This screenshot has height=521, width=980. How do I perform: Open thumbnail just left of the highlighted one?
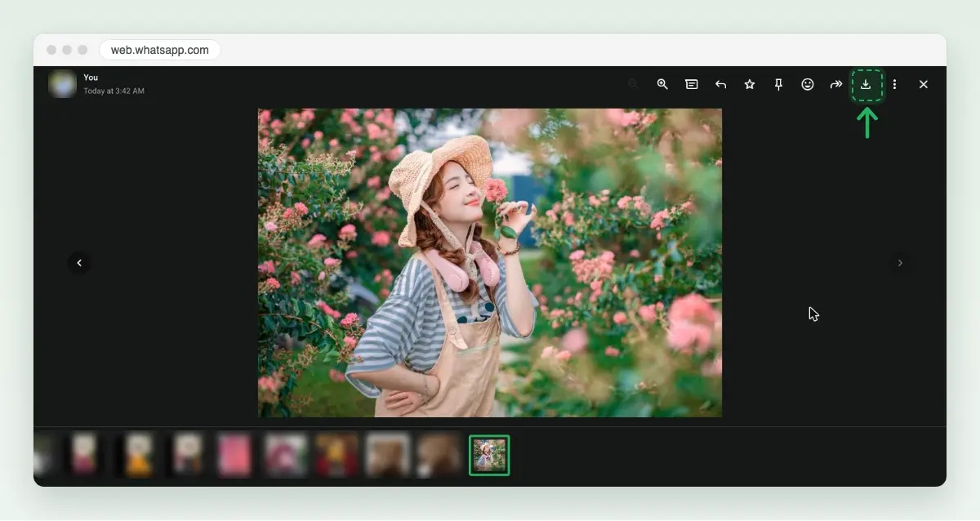[x=439, y=455]
